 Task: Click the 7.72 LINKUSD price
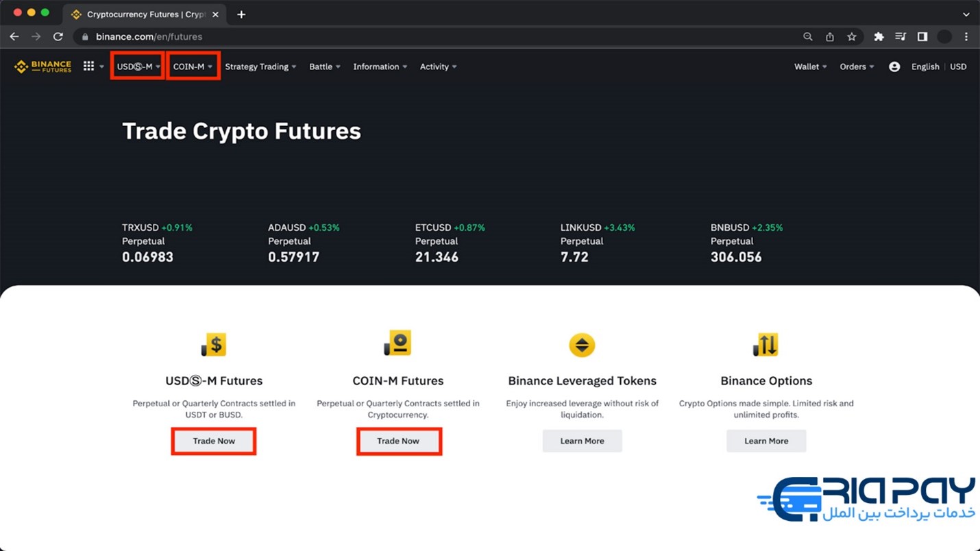(574, 257)
